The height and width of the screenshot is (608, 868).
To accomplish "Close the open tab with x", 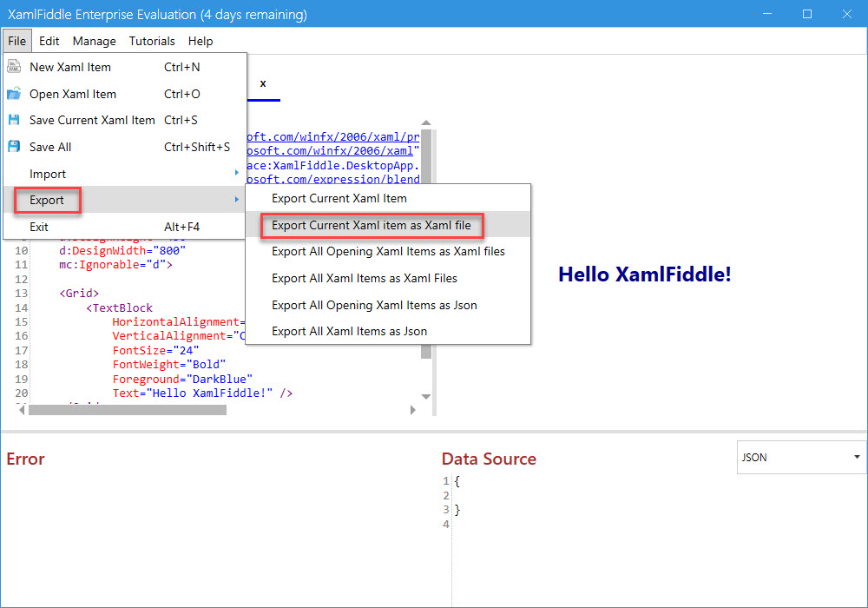I will pyautogui.click(x=263, y=83).
